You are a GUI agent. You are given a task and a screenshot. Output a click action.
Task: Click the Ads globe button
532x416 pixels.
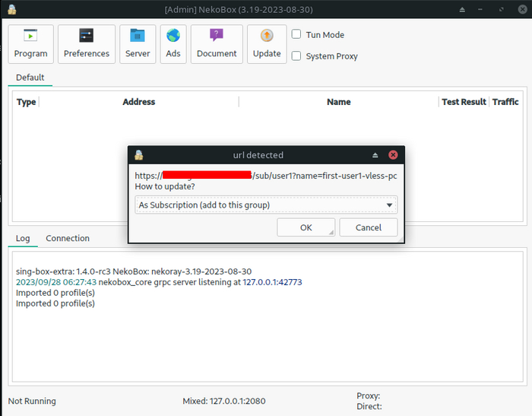pos(173,44)
